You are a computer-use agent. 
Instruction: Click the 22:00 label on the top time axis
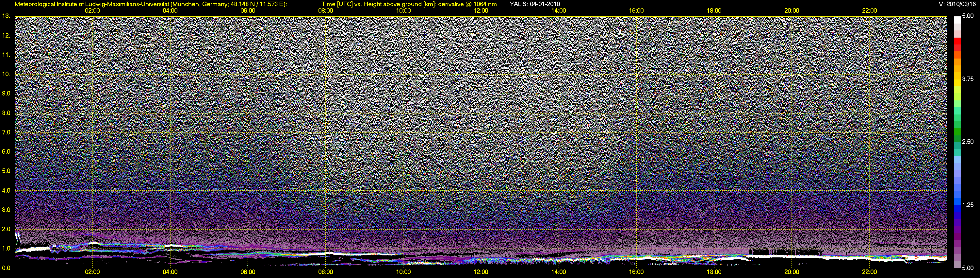[x=870, y=11]
